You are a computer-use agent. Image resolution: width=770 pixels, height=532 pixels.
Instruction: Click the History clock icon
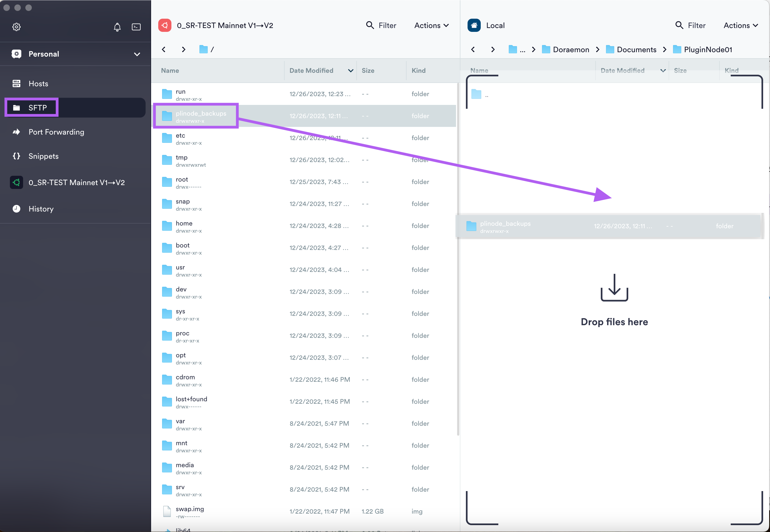[x=16, y=209]
